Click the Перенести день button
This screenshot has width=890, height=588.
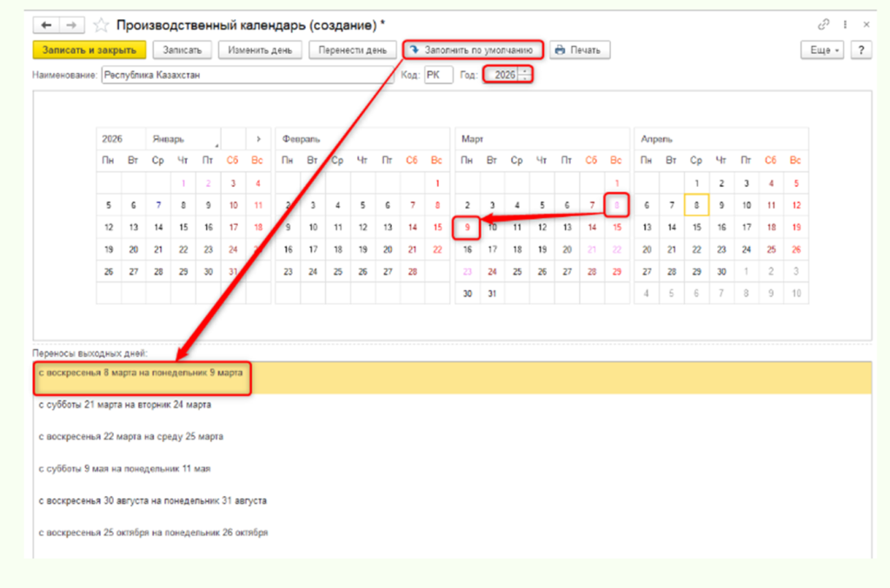point(352,50)
